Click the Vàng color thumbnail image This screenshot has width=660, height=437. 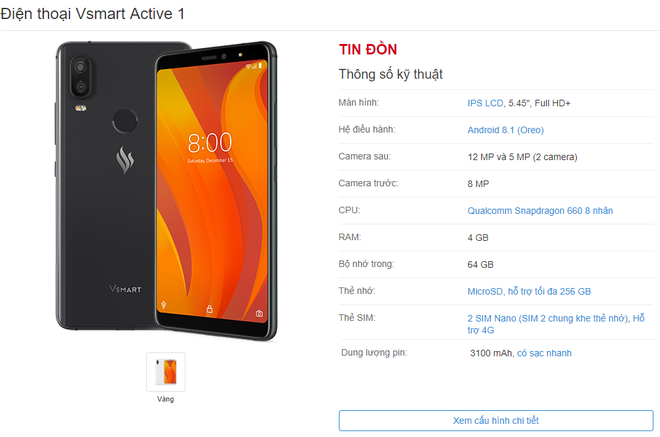click(166, 372)
